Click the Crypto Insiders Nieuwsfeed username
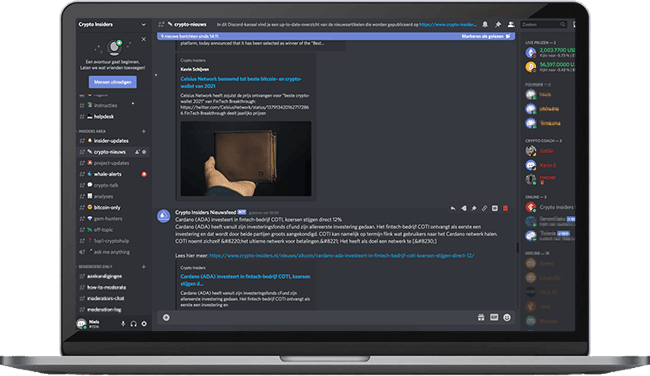Viewport: 650px width, 376px height. coord(205,212)
